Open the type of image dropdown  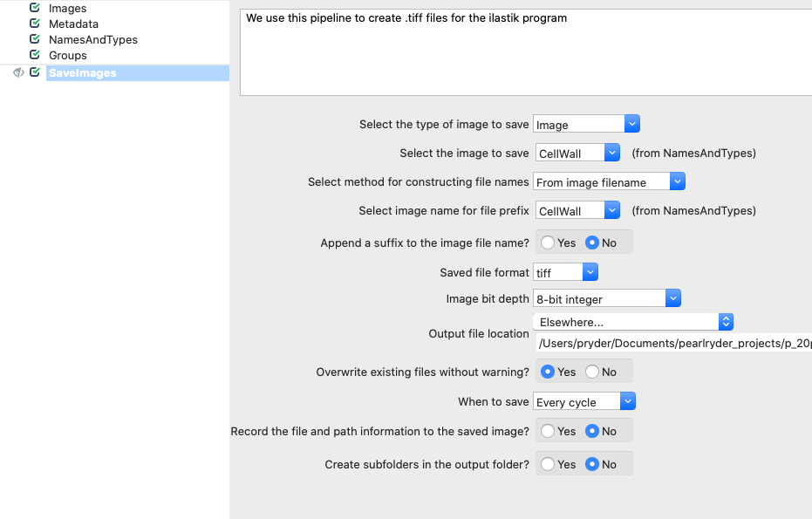(x=631, y=123)
